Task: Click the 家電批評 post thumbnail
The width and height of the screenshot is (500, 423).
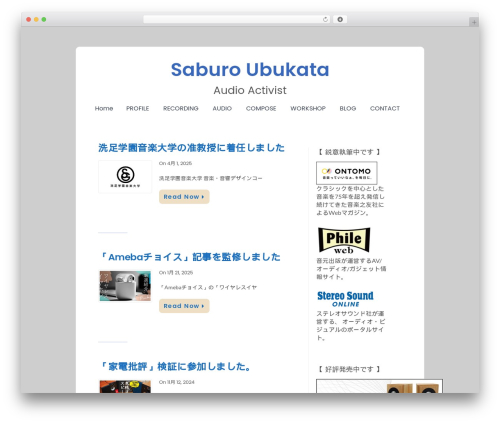Action: tap(125, 386)
